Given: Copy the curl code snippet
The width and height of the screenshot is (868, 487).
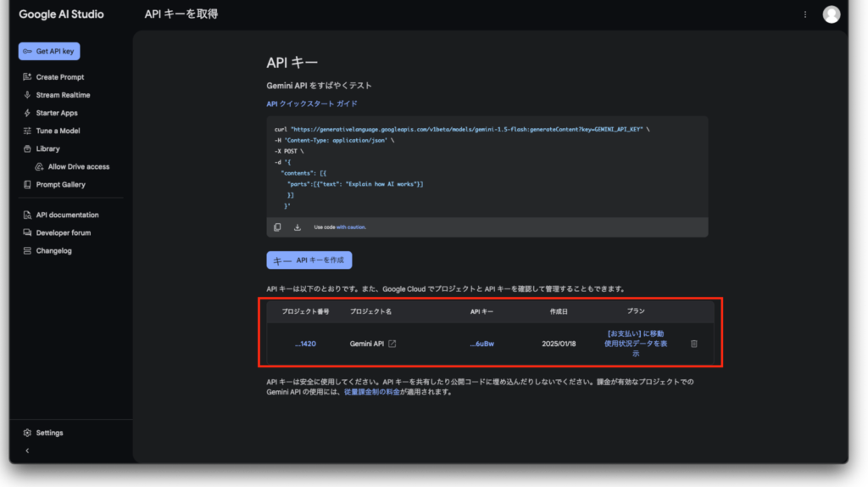Looking at the screenshot, I should [x=277, y=227].
